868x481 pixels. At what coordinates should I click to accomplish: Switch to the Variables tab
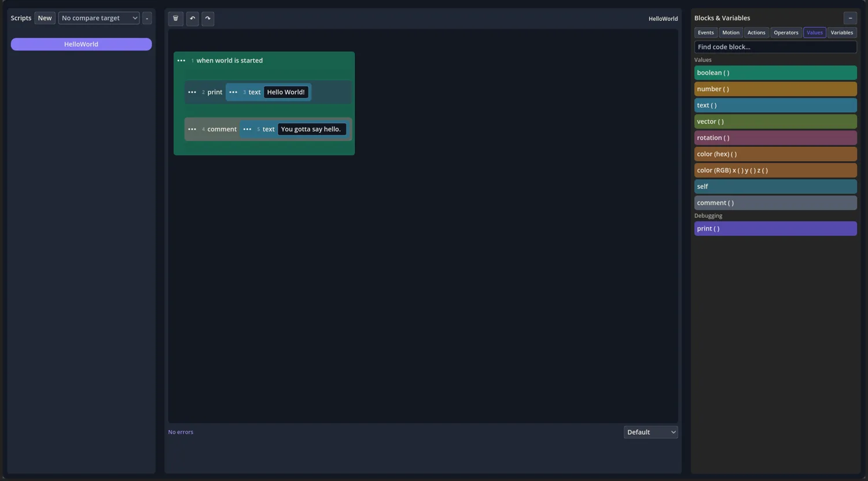(x=842, y=33)
